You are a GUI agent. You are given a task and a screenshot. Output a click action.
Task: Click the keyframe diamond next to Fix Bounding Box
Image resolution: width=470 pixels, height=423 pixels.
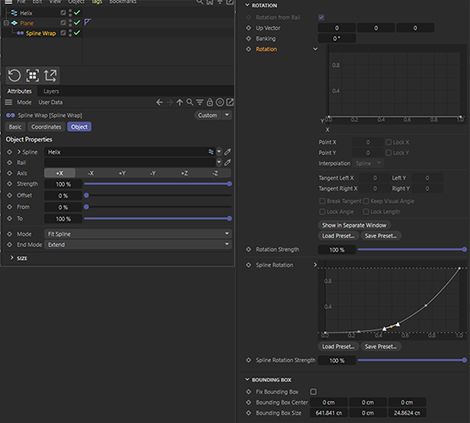(x=248, y=392)
